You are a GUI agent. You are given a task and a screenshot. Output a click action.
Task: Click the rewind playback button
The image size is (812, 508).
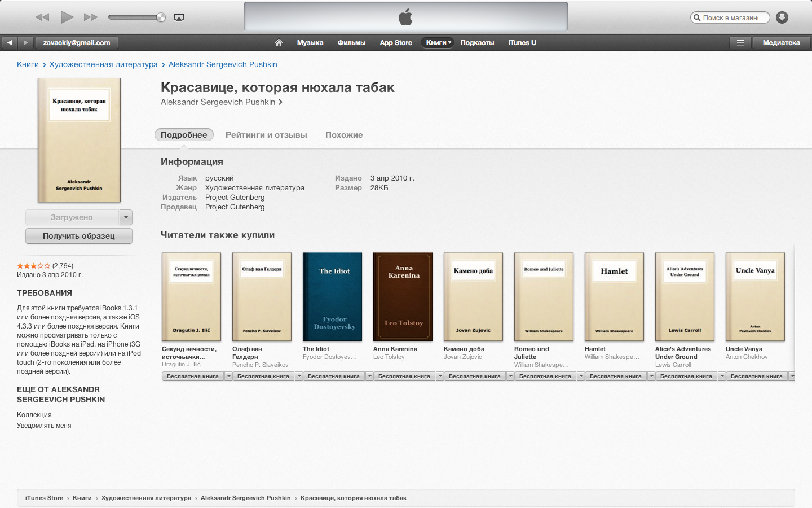pos(42,17)
